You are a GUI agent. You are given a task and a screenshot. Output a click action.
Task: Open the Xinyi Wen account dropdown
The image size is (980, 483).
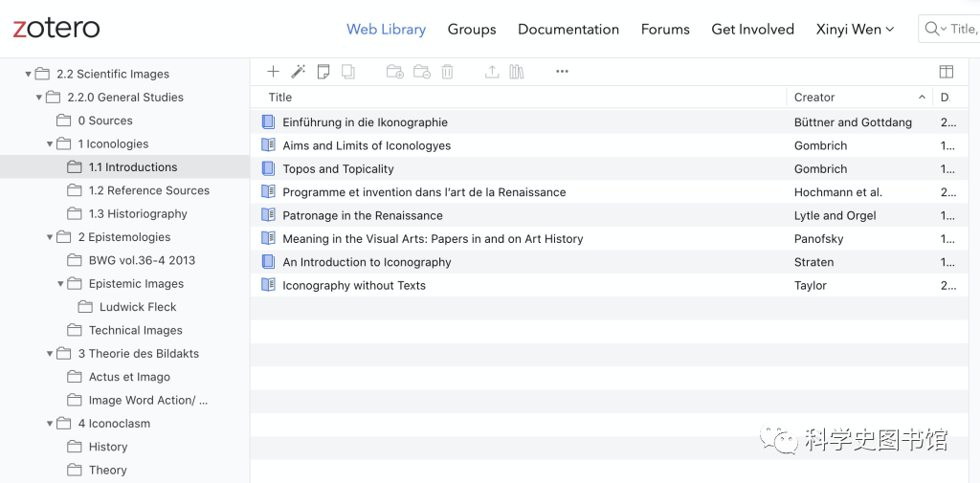click(x=854, y=30)
